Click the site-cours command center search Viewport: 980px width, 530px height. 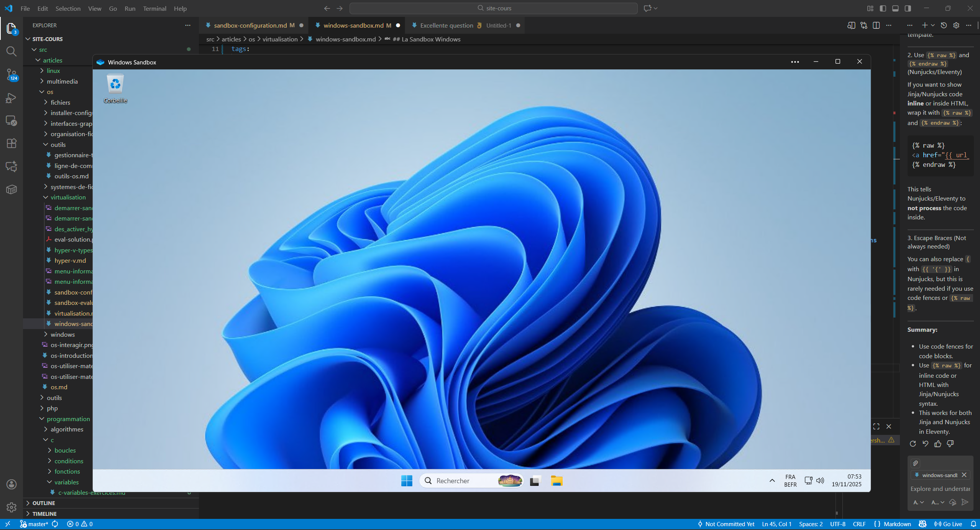click(x=494, y=8)
